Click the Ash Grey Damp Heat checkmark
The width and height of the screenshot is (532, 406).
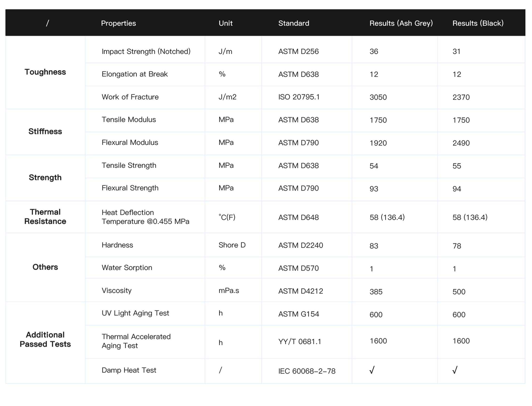[372, 370]
